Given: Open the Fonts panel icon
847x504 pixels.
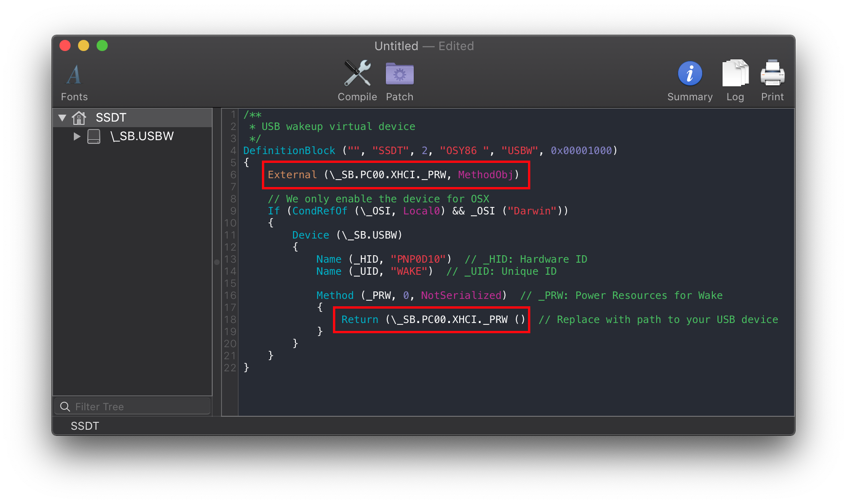Looking at the screenshot, I should tap(74, 75).
